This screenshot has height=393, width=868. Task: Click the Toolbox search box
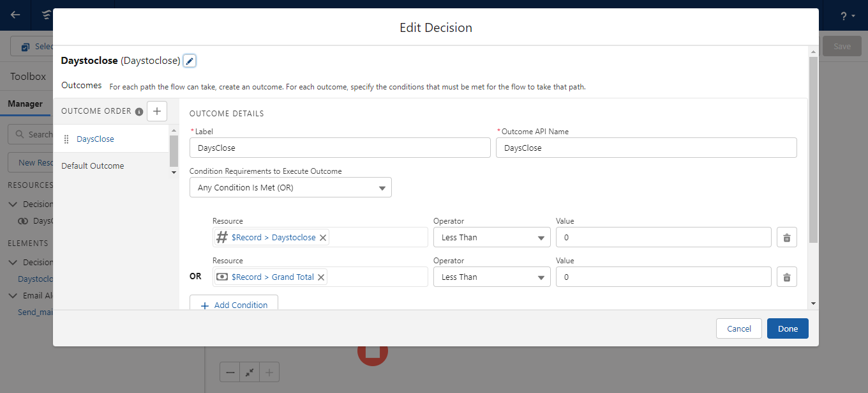31,134
